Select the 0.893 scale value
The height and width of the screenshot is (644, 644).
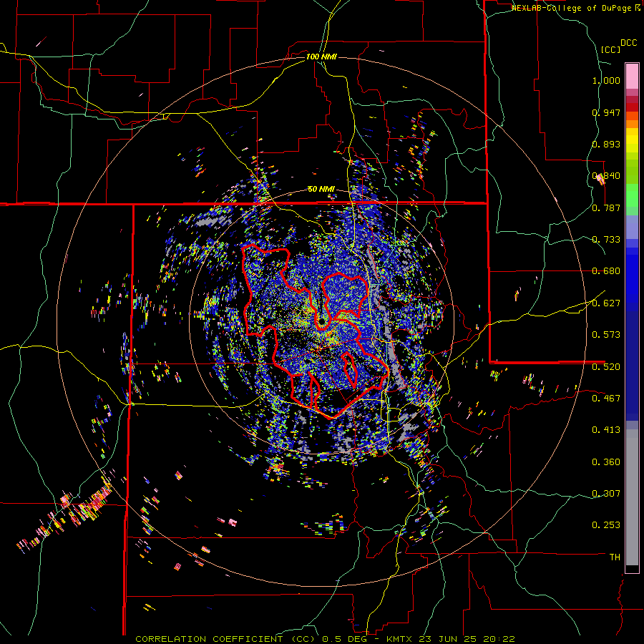click(x=606, y=144)
